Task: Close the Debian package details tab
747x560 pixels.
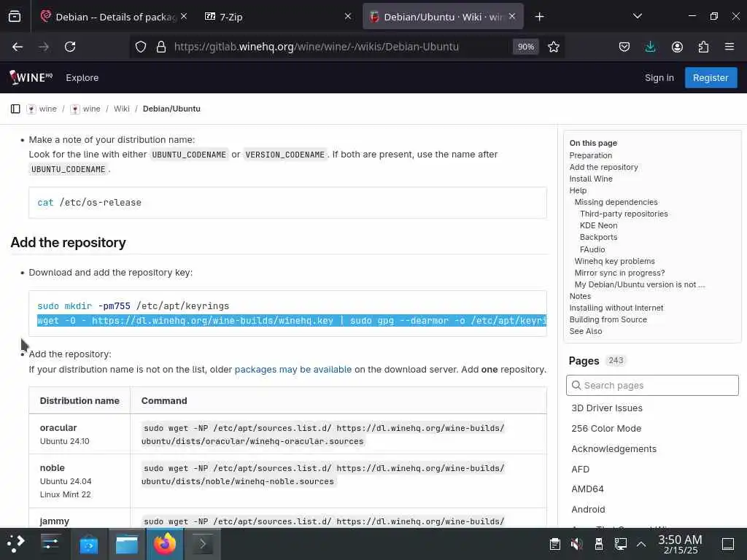Action: click(x=184, y=16)
